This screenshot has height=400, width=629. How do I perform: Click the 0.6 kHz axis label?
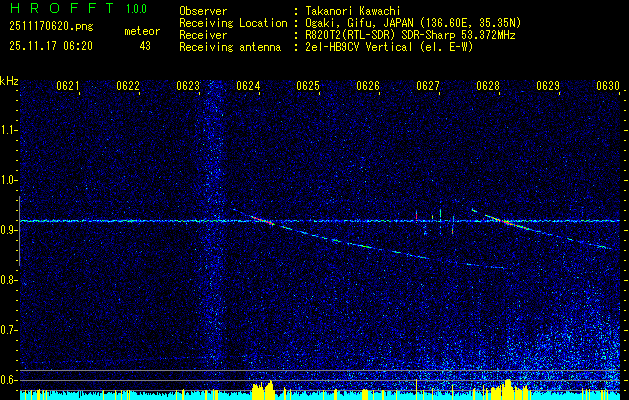tap(7, 380)
